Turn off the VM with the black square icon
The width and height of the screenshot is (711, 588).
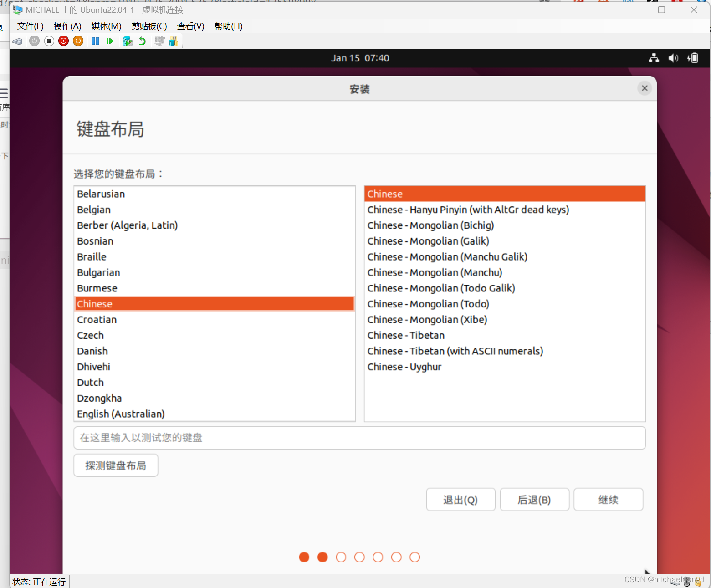pos(49,41)
